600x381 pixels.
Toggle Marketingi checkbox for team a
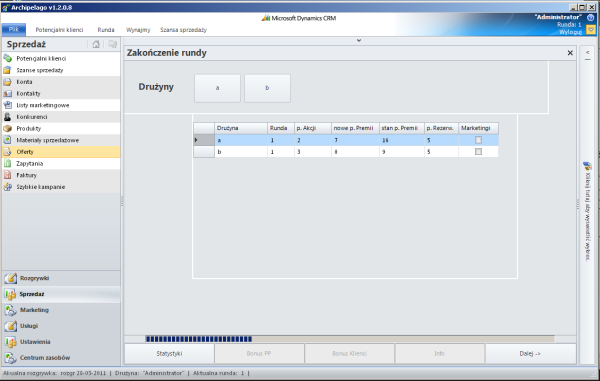(x=478, y=140)
